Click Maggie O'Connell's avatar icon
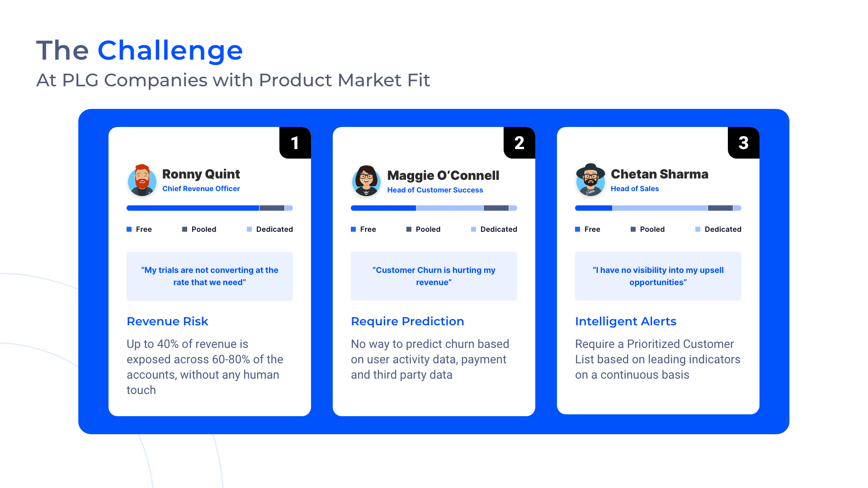 coord(366,181)
